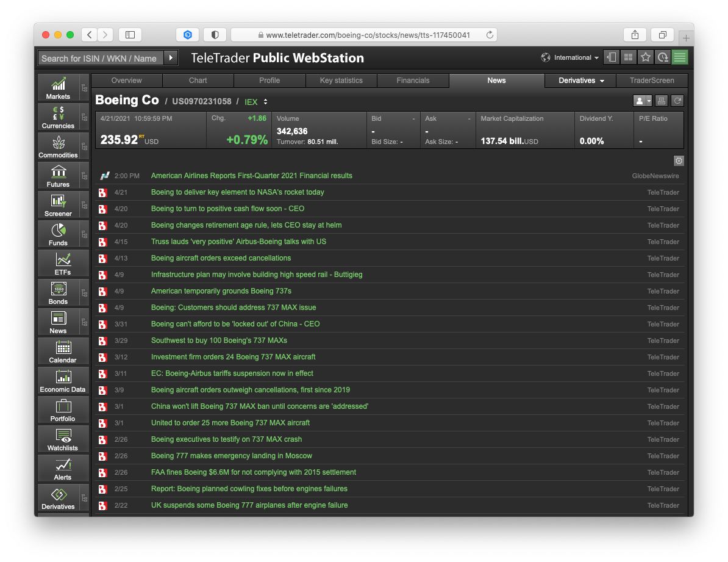Click the browser privacy shield icon
This screenshot has width=728, height=562.
point(215,35)
